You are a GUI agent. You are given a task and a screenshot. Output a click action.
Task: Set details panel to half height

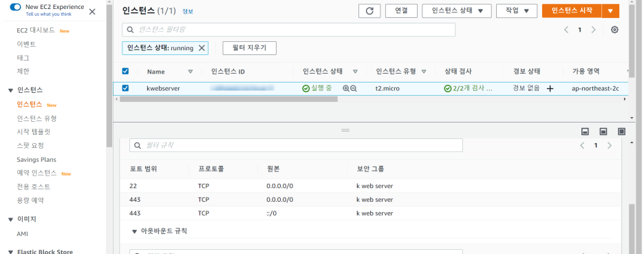point(603,131)
